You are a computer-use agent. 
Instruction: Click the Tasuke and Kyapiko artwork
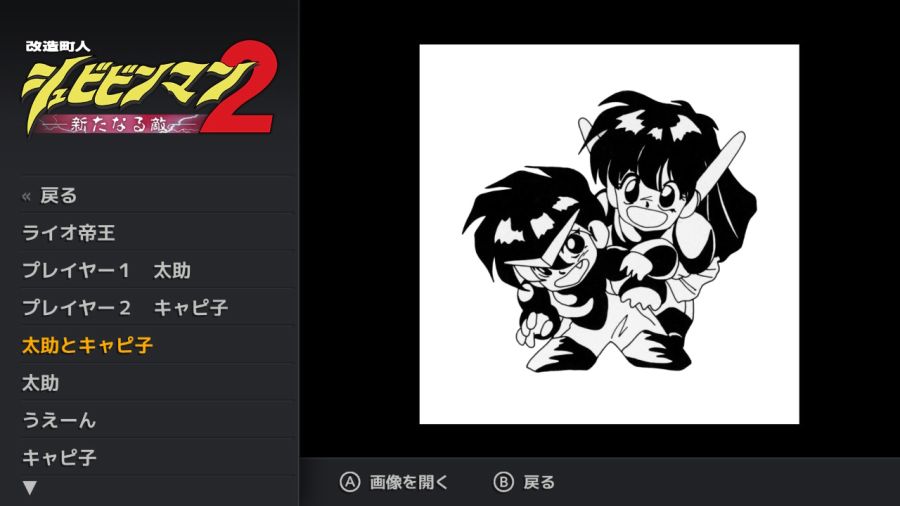pyautogui.click(x=609, y=234)
